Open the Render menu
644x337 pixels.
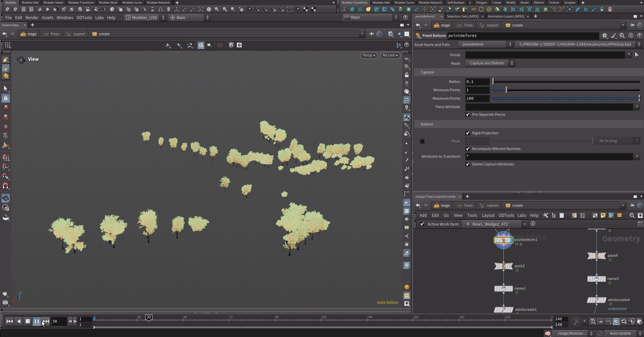[32, 17]
